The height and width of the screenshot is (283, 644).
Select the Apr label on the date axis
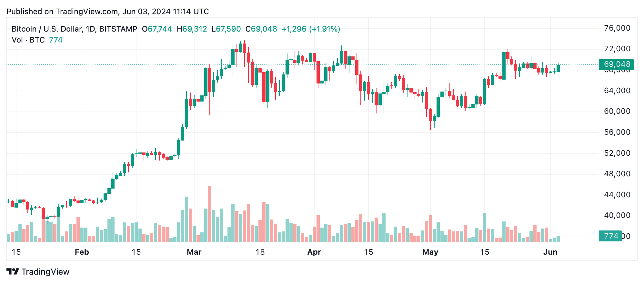[x=314, y=252]
